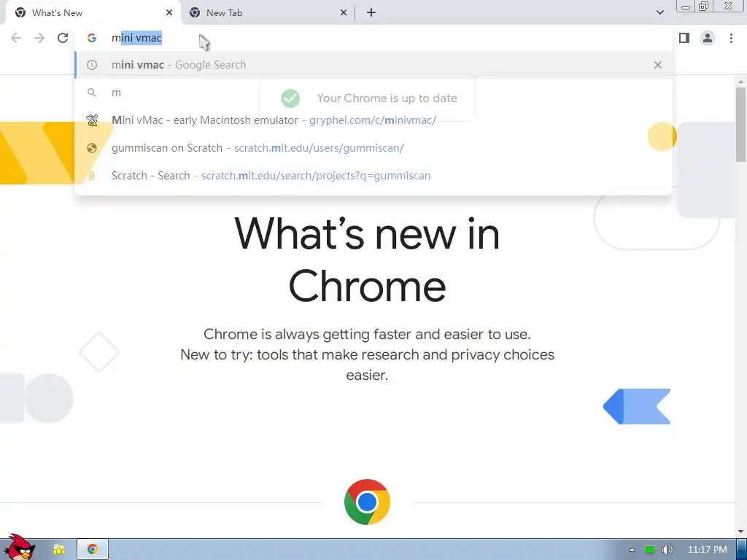Click the globe icon beside gummiscan
747x560 pixels.
[92, 148]
